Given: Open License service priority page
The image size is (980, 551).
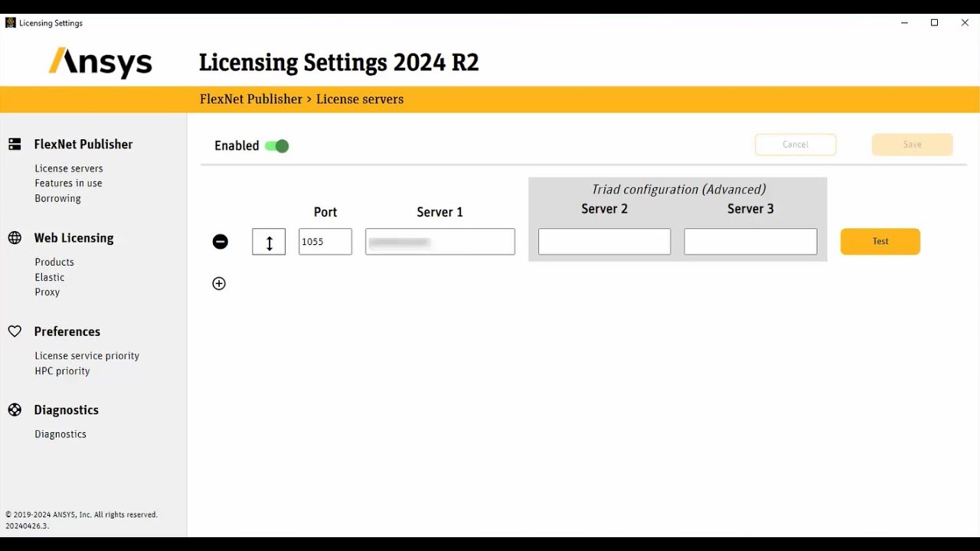Looking at the screenshot, I should tap(87, 356).
